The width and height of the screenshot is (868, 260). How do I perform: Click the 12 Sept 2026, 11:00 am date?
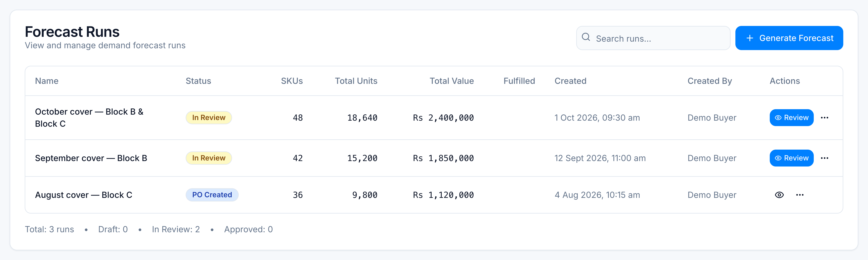(600, 158)
